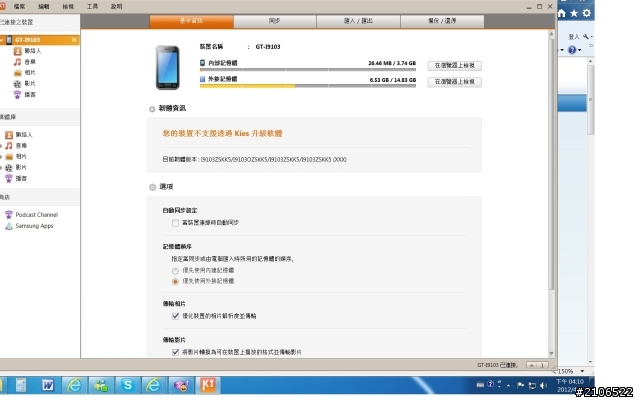640x400 pixels.
Task: Select 優先使用外接記憶體 radio button
Action: coord(175,282)
